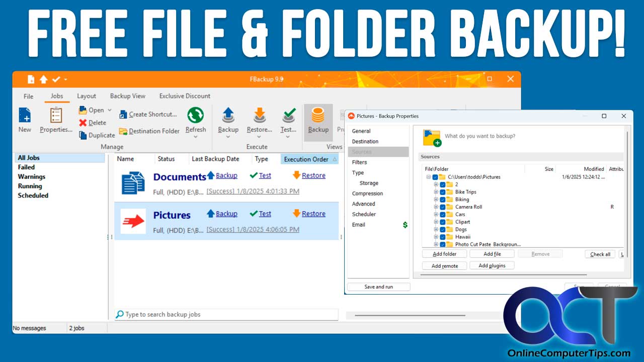Click the folder-plus icon in Backup Properties
The image size is (644, 362).
point(432,137)
